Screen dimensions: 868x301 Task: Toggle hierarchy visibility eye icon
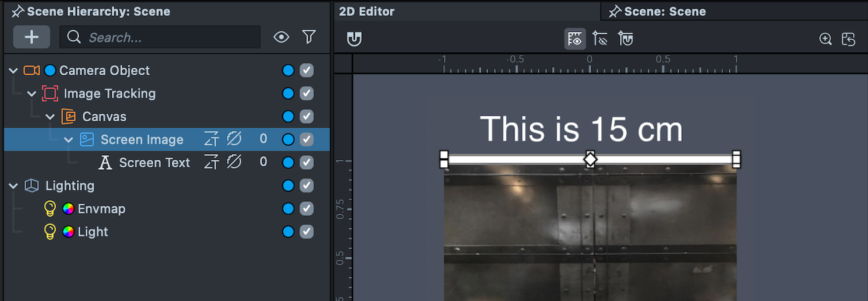(281, 37)
